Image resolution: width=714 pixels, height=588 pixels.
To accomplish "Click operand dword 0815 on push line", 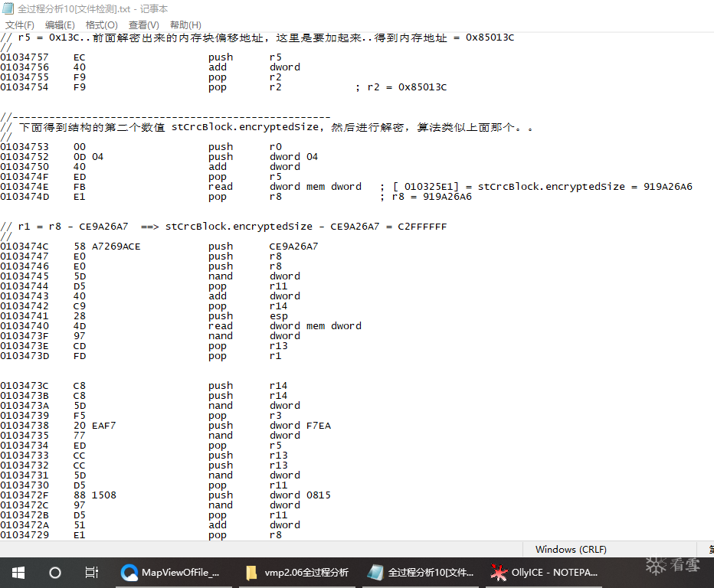I will pyautogui.click(x=300, y=495).
